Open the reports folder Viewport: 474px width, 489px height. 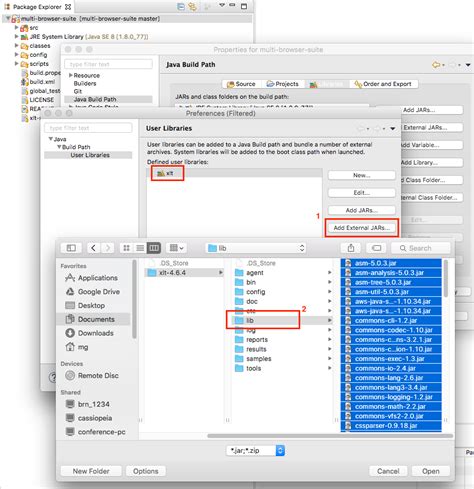point(257,340)
